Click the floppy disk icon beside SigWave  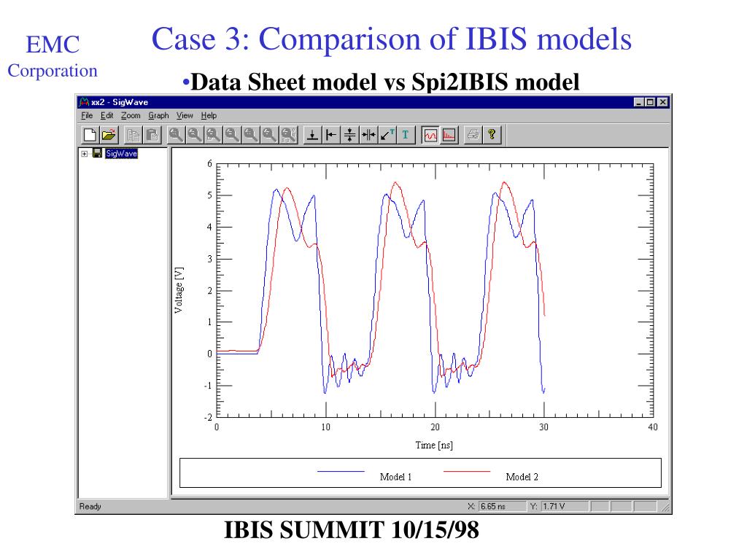(97, 153)
